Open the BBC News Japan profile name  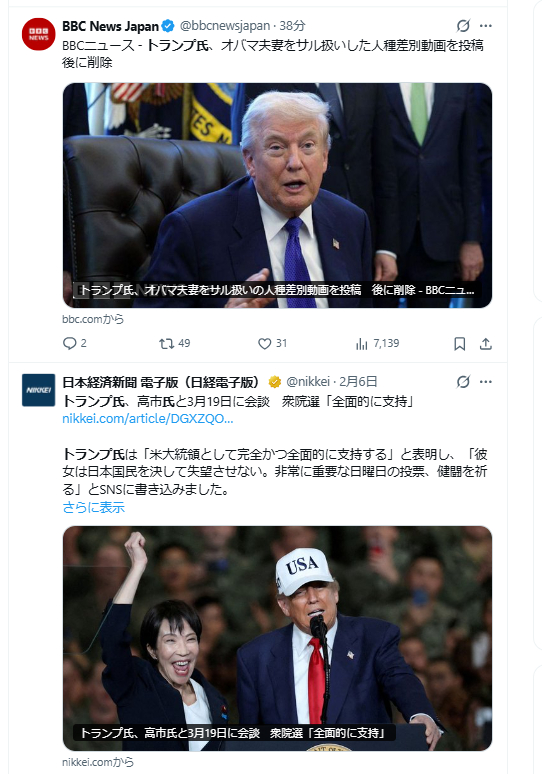point(111,26)
